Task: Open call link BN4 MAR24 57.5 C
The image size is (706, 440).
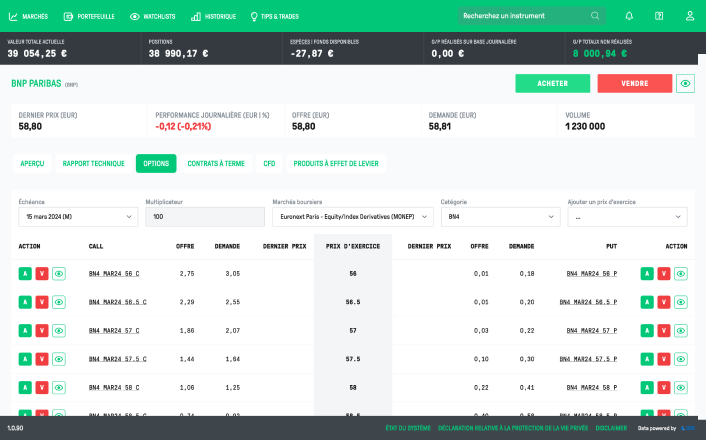Action: (x=118, y=359)
